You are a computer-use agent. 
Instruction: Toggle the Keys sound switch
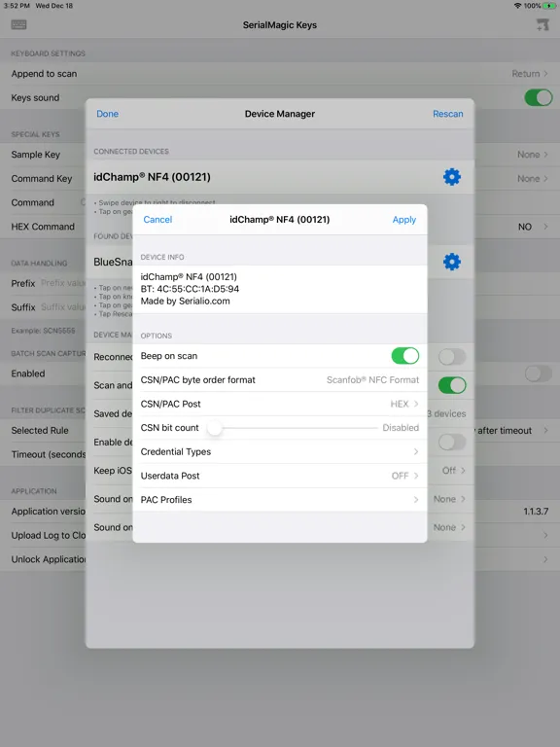point(538,97)
